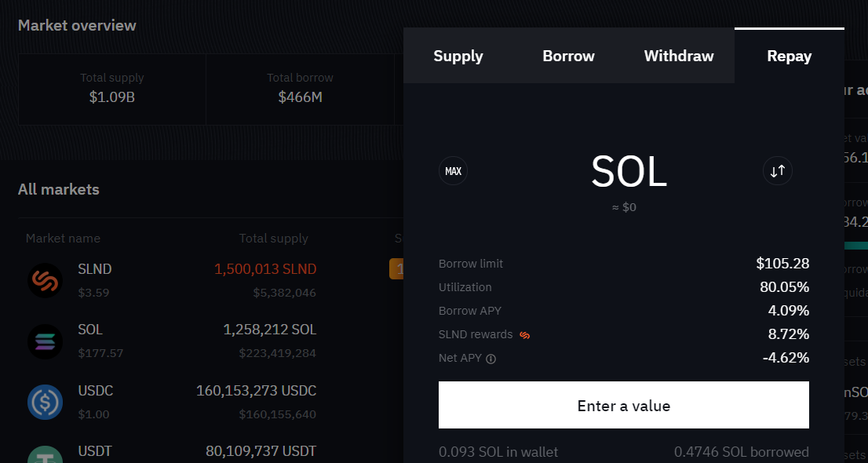Image resolution: width=868 pixels, height=463 pixels.
Task: Click the Enter a value button
Action: 623,405
